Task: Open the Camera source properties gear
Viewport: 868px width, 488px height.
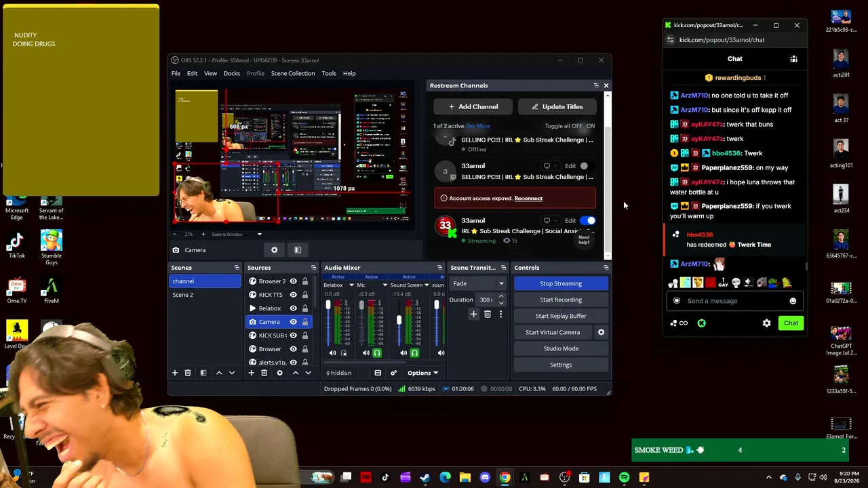Action: tap(274, 250)
